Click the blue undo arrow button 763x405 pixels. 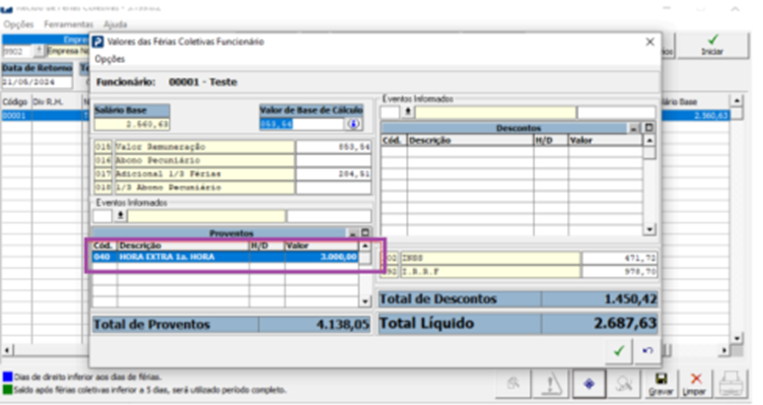[x=647, y=350]
